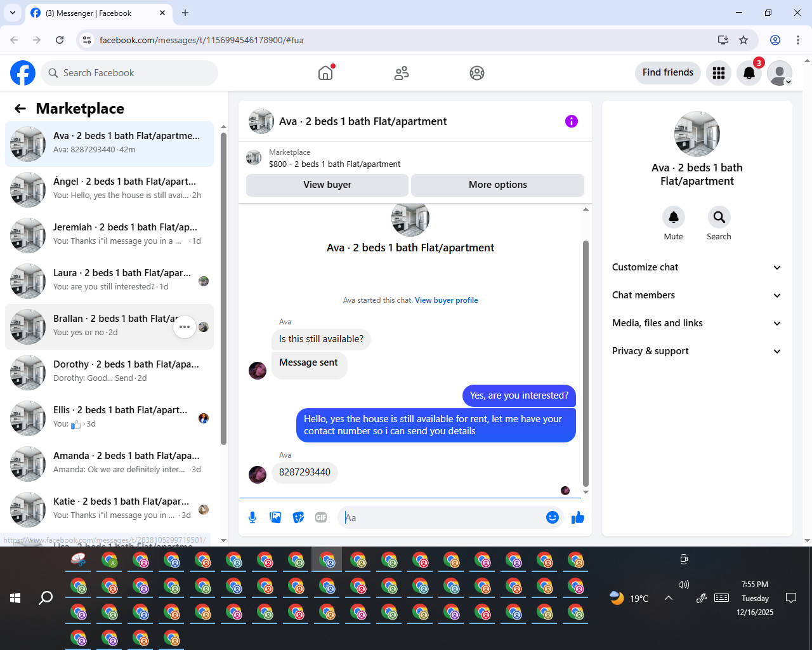Click the back arrow beside Marketplace
The height and width of the screenshot is (650, 812).
tap(20, 109)
